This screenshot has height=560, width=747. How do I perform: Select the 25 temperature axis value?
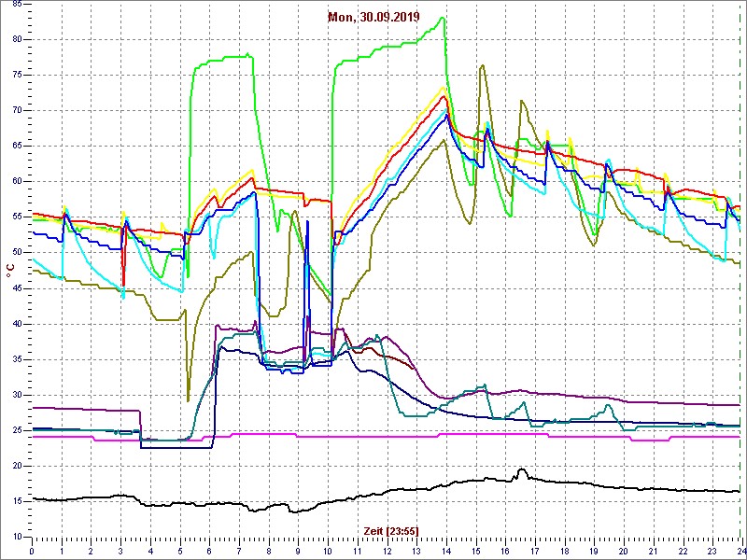coord(16,430)
